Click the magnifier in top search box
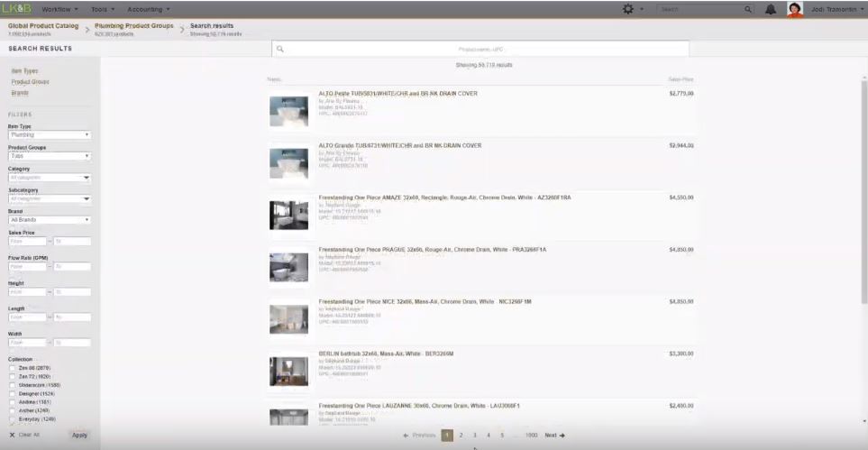 [748, 9]
